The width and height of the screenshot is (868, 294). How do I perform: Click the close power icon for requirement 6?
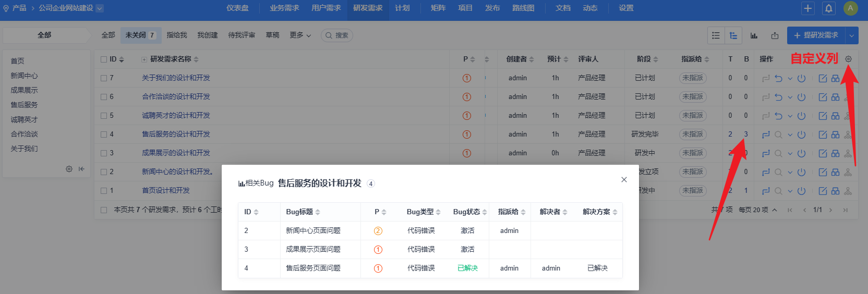pyautogui.click(x=802, y=97)
